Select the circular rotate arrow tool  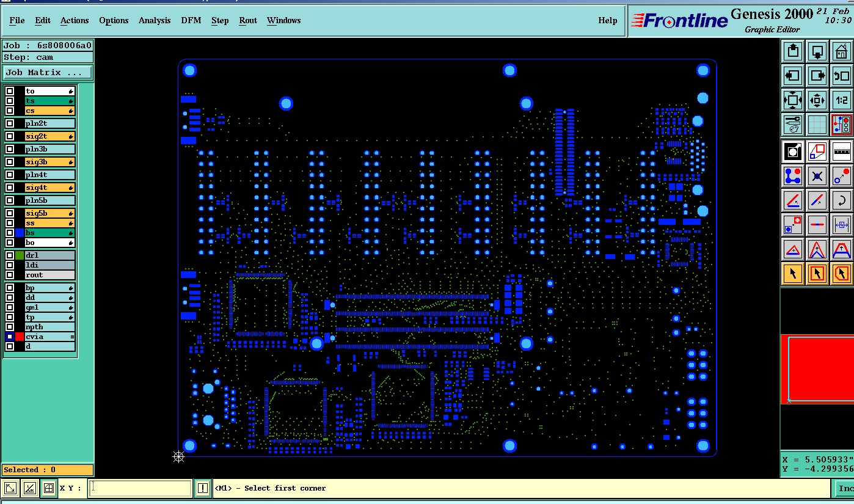842,200
